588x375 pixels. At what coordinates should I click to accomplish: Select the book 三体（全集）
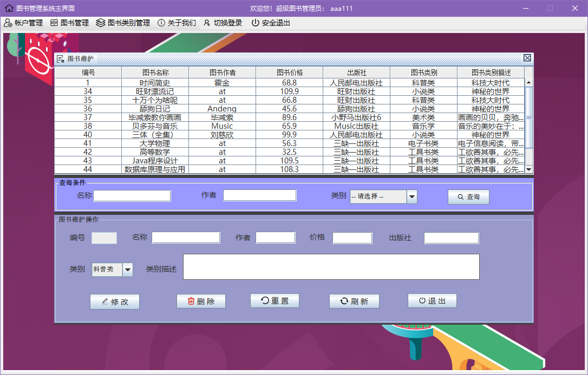(155, 135)
